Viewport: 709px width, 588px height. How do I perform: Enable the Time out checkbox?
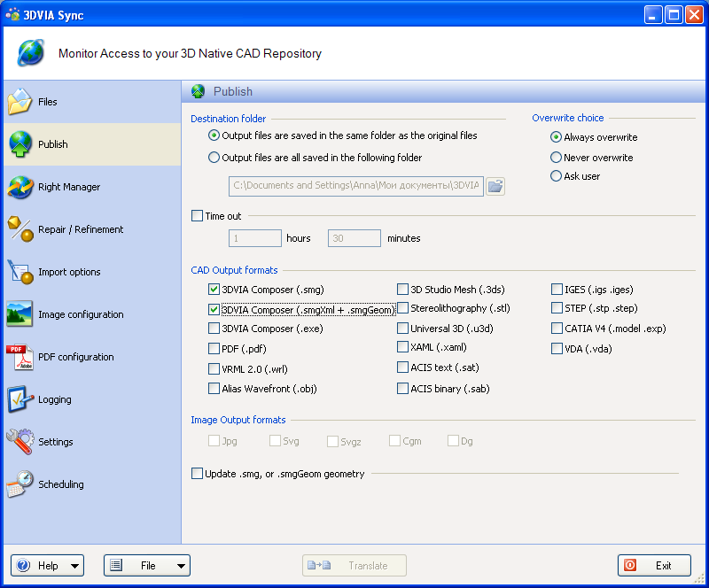pos(197,215)
